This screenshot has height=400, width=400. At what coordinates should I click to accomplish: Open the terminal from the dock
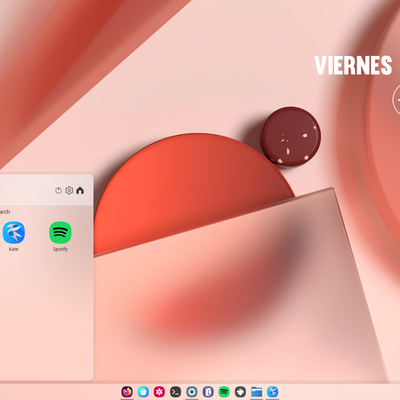[176, 391]
